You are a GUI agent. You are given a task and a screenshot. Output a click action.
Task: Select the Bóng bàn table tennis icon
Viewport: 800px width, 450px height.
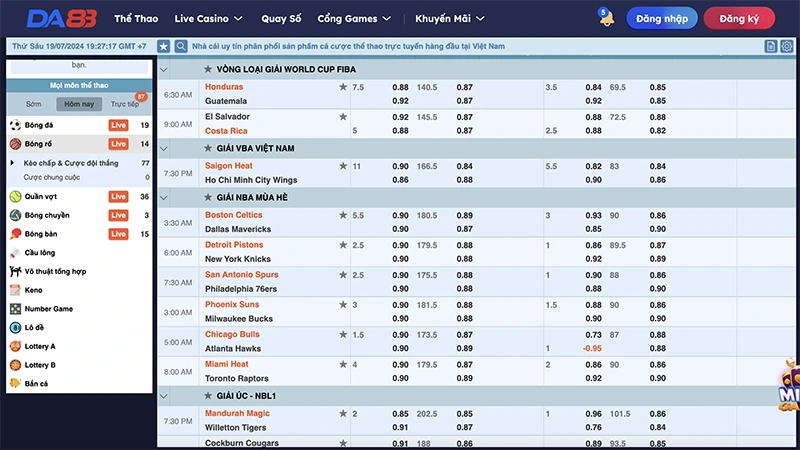tap(15, 234)
